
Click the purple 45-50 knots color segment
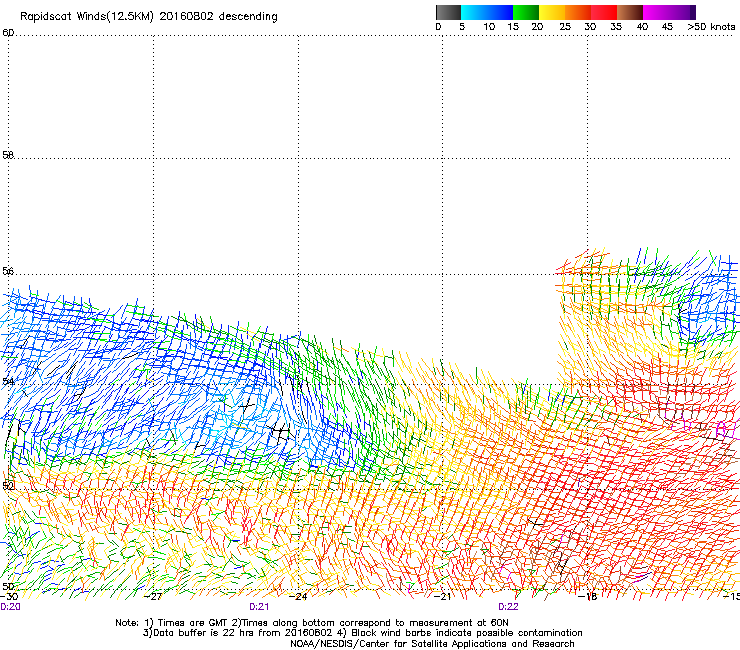681,12
